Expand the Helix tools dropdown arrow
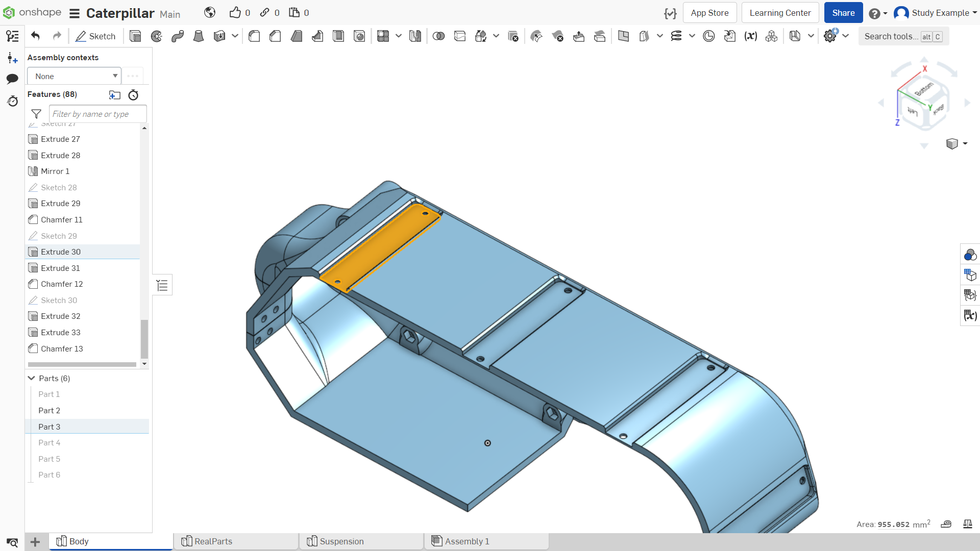This screenshot has width=980, height=551. pos(692,36)
